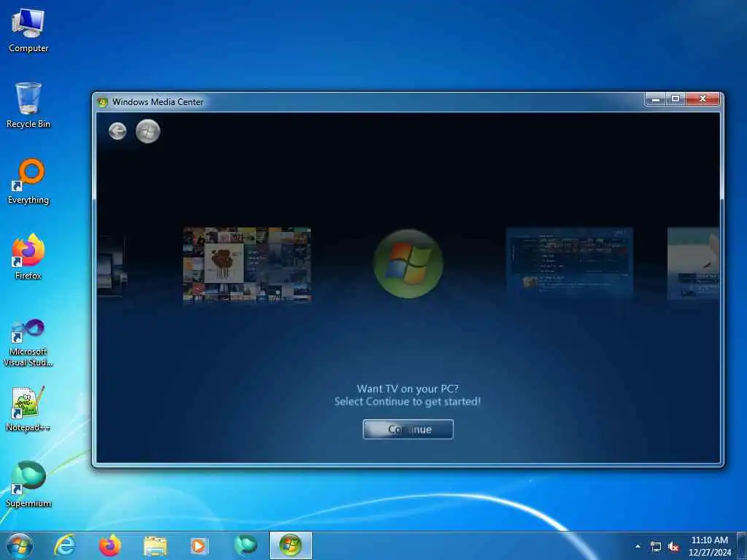Click the round Media Center start logo button
747x560 pixels.
coord(147,131)
